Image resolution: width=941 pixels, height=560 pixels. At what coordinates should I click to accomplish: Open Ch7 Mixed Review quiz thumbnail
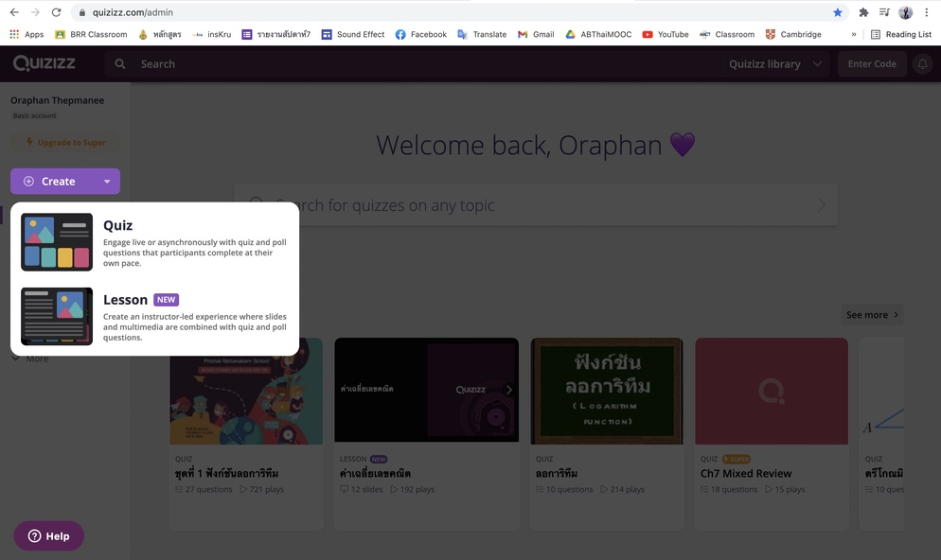pyautogui.click(x=772, y=391)
